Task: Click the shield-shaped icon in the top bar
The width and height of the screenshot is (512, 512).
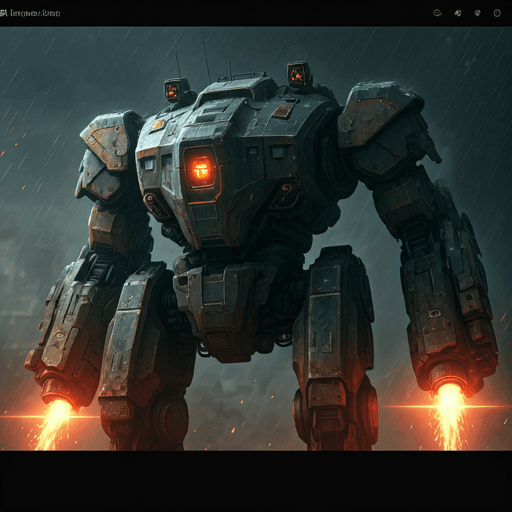Action: click(477, 13)
